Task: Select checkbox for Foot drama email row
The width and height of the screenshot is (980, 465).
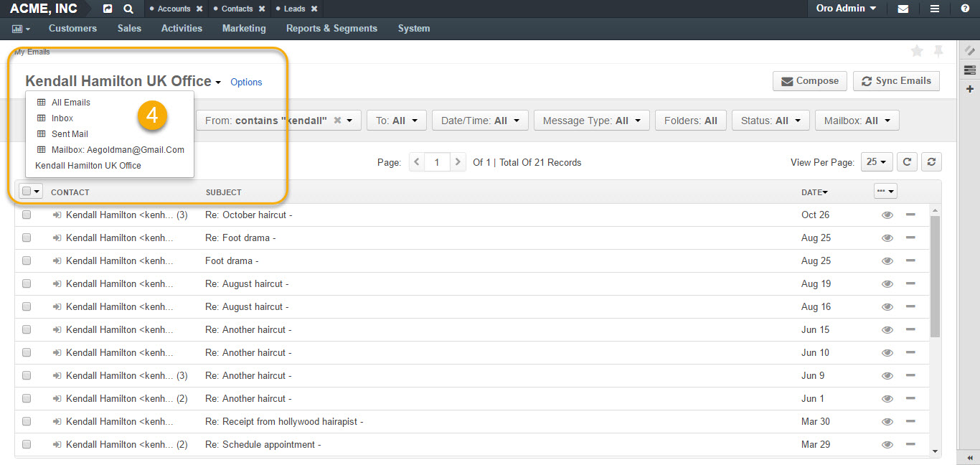Action: point(27,260)
